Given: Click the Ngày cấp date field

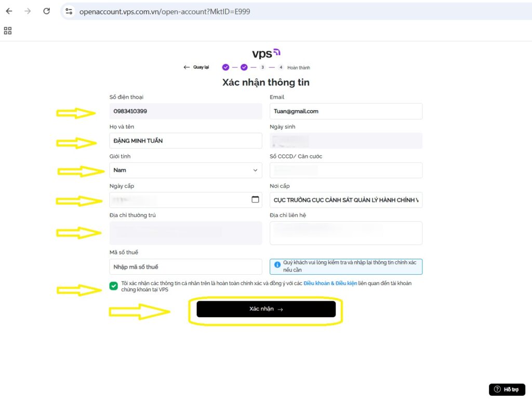Looking at the screenshot, I should coord(185,200).
